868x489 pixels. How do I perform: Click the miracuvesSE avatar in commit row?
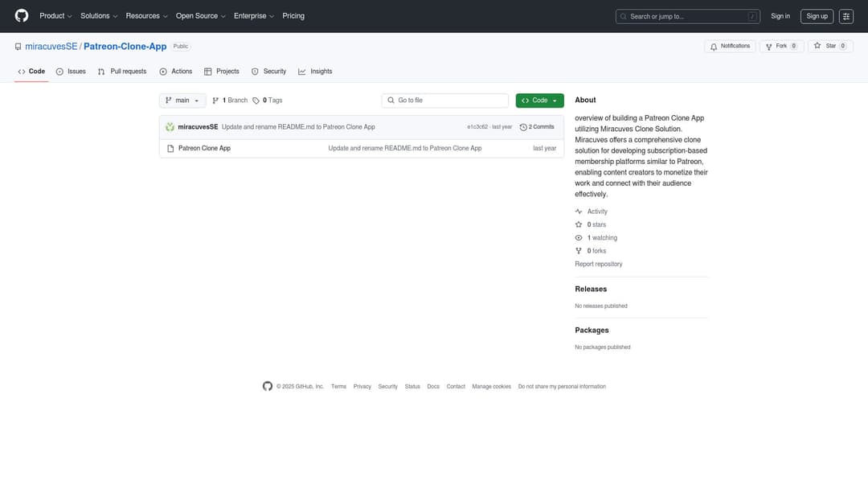pos(170,127)
